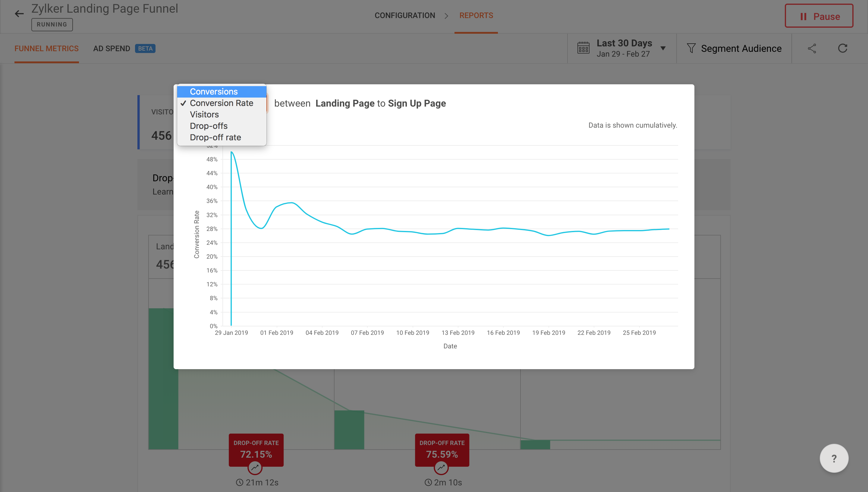Select Conversions from the dropdown list
868x492 pixels.
tap(214, 92)
